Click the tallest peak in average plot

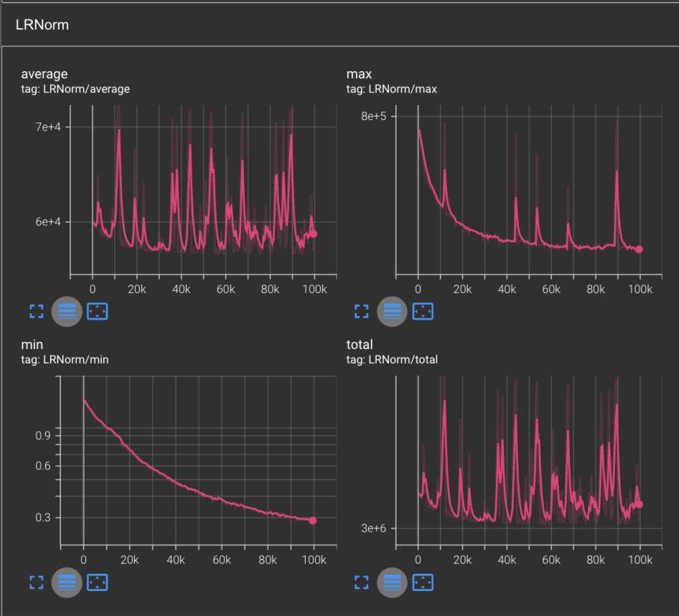coord(119,130)
